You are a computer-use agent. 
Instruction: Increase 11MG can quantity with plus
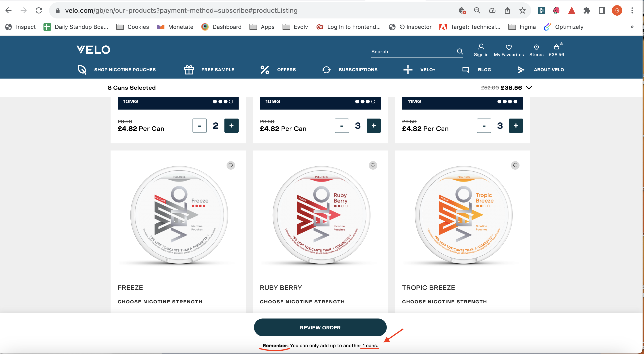(515, 125)
